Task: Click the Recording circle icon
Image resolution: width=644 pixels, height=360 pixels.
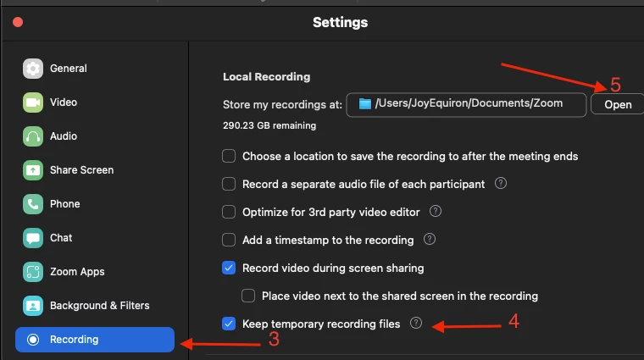Action: (33, 340)
